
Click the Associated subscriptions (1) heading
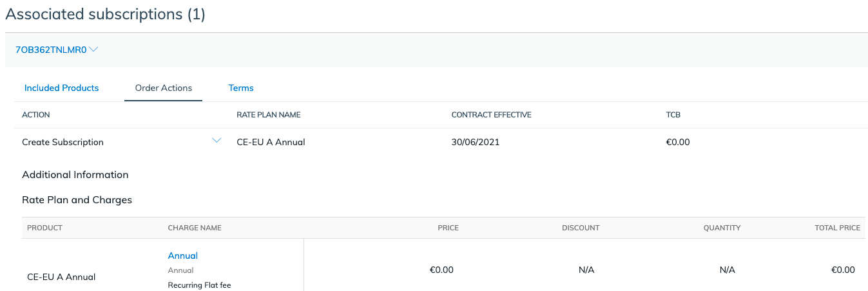tap(105, 14)
